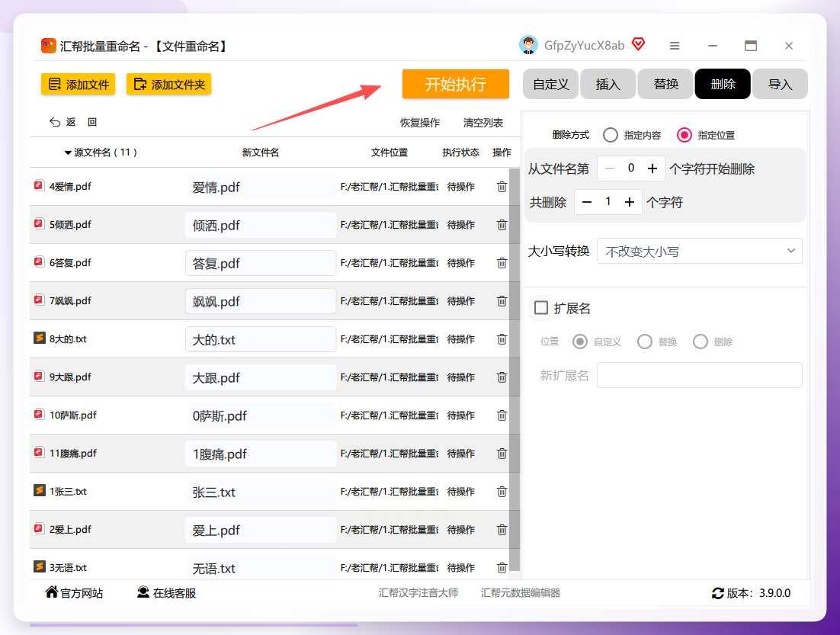The height and width of the screenshot is (635, 840).
Task: Enable the 扩展名 checkbox
Action: tap(541, 307)
